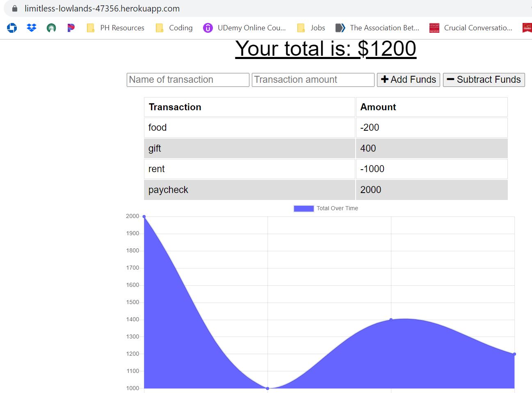
Task: Click the chart data point at 2000
Action: pyautogui.click(x=144, y=216)
